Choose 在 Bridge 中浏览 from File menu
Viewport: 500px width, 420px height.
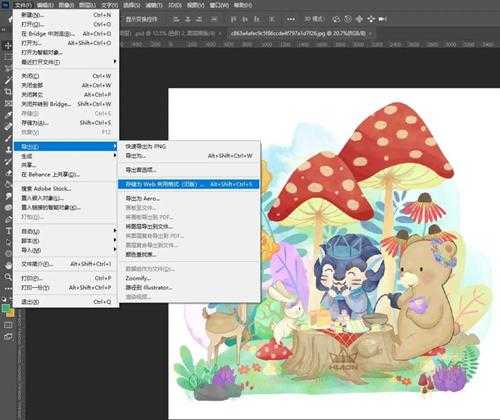pyautogui.click(x=66, y=33)
